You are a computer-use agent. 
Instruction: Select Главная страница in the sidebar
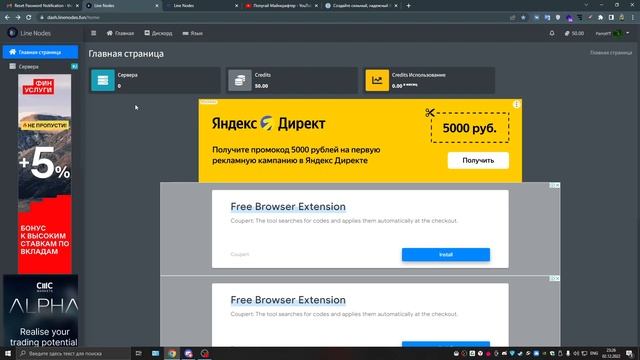40,52
